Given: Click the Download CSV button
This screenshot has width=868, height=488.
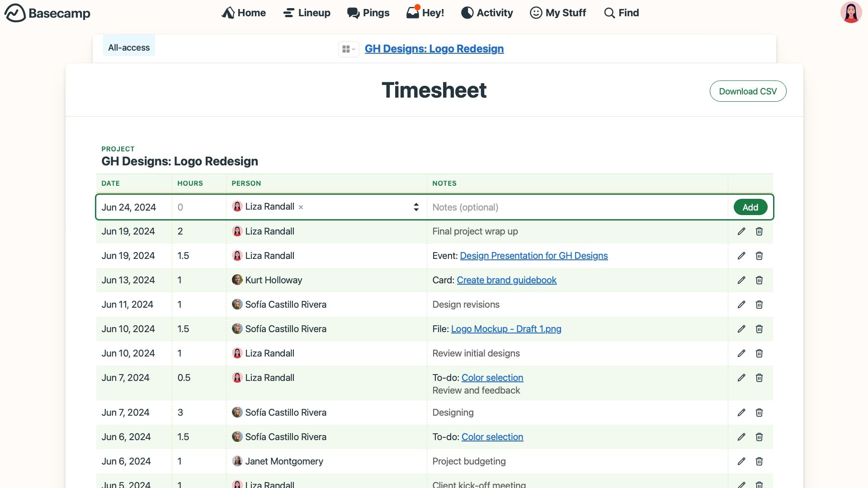Looking at the screenshot, I should 748,91.
